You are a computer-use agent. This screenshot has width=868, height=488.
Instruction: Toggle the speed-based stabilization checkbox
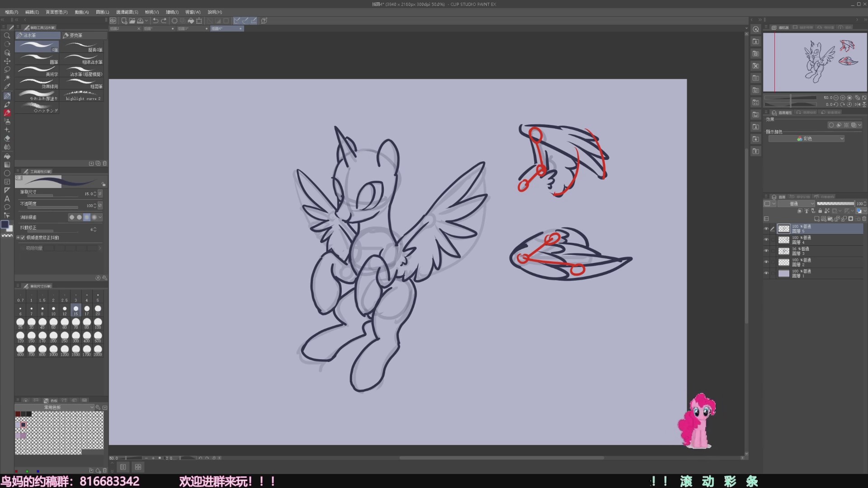[23, 238]
